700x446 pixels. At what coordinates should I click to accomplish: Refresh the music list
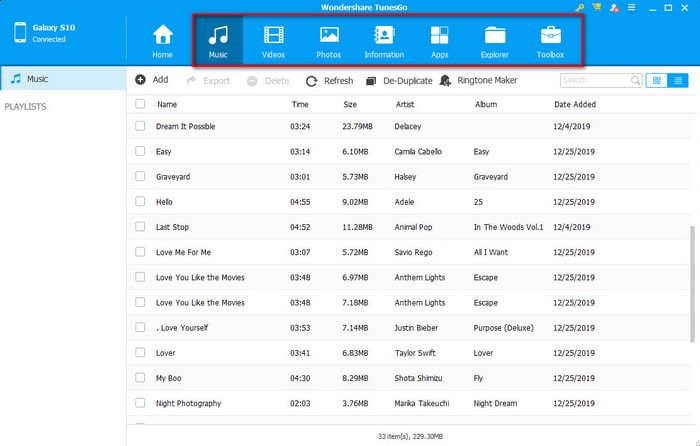(329, 81)
